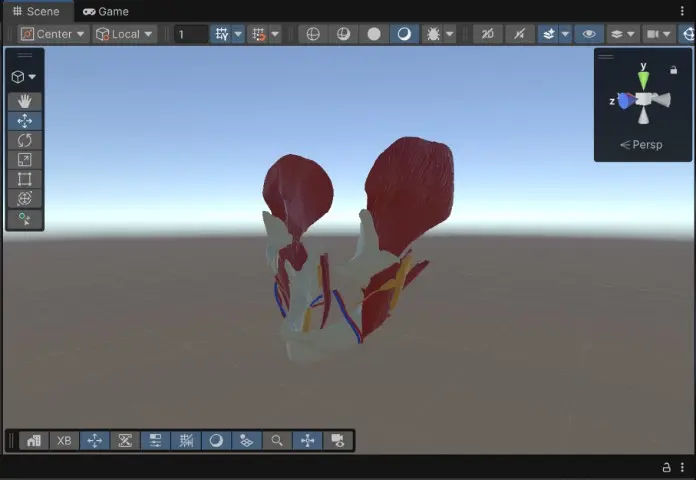Select the combined Transform tool

click(x=24, y=198)
